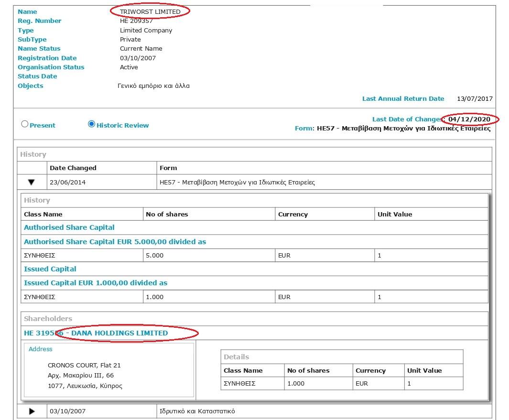The width and height of the screenshot is (509, 420).
Task: Select the Present radio button
Action: 25,124
